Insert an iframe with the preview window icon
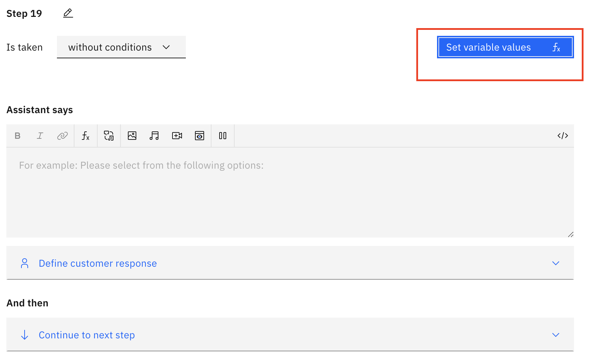593x364 pixels. click(200, 136)
